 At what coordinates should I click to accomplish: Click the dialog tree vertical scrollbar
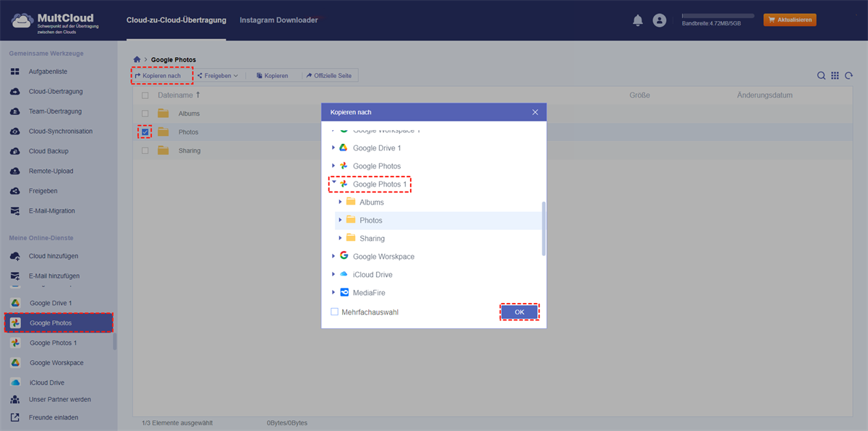543,229
